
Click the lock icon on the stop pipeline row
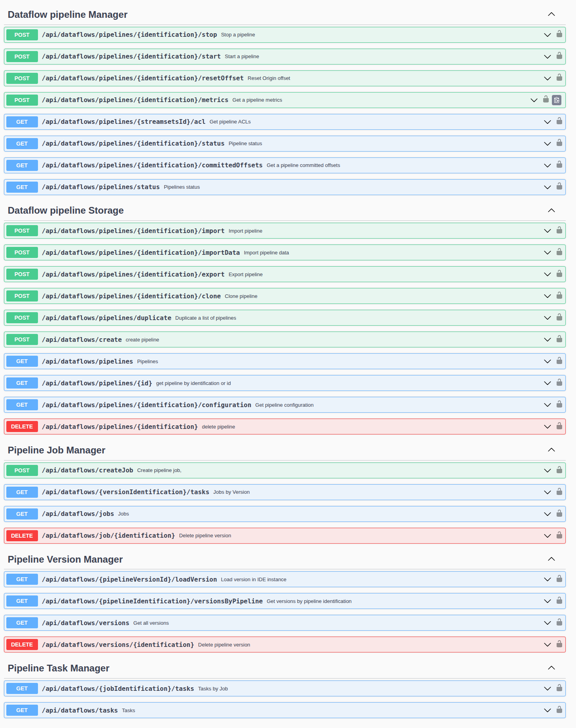[559, 34]
